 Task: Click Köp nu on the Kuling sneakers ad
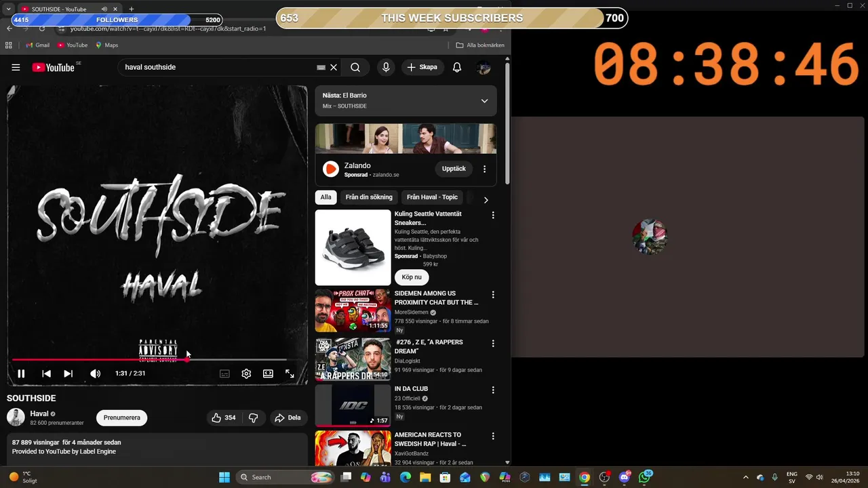(x=412, y=277)
